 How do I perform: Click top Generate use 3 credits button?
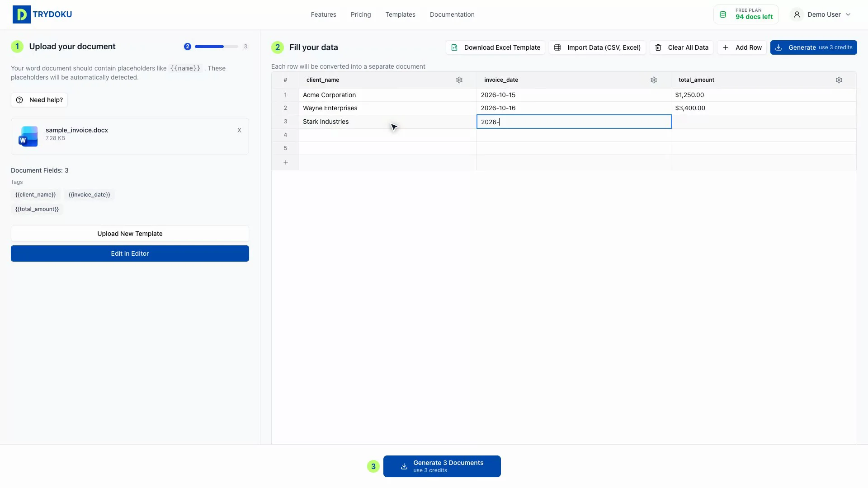(x=813, y=47)
